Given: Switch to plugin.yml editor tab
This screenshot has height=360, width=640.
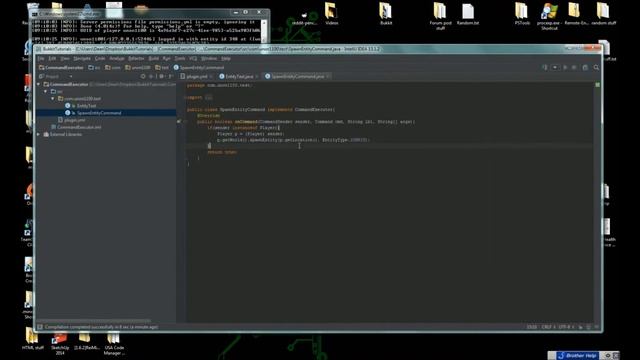Looking at the screenshot, I should click(x=197, y=76).
